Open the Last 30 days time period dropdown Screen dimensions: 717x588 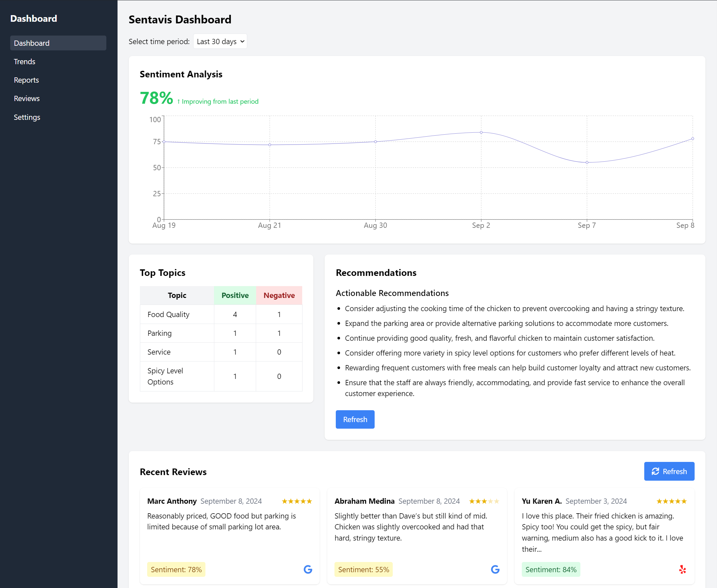(220, 41)
